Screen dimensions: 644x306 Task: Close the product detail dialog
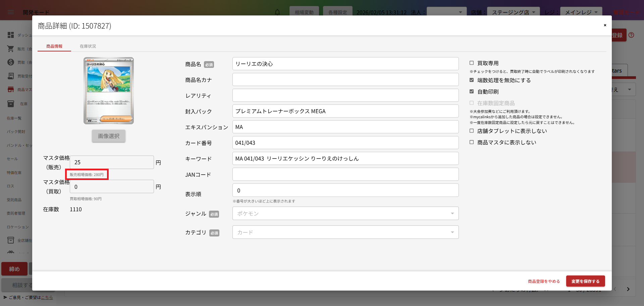(605, 25)
